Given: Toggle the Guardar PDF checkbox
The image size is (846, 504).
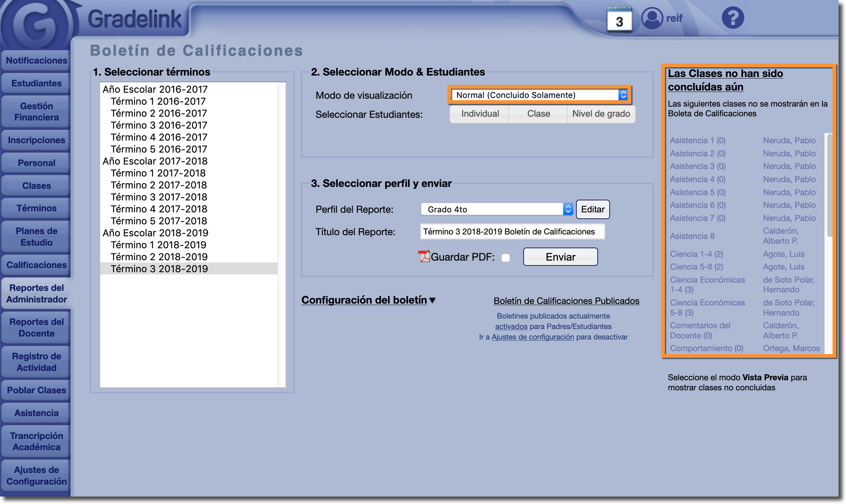Looking at the screenshot, I should pos(506,258).
